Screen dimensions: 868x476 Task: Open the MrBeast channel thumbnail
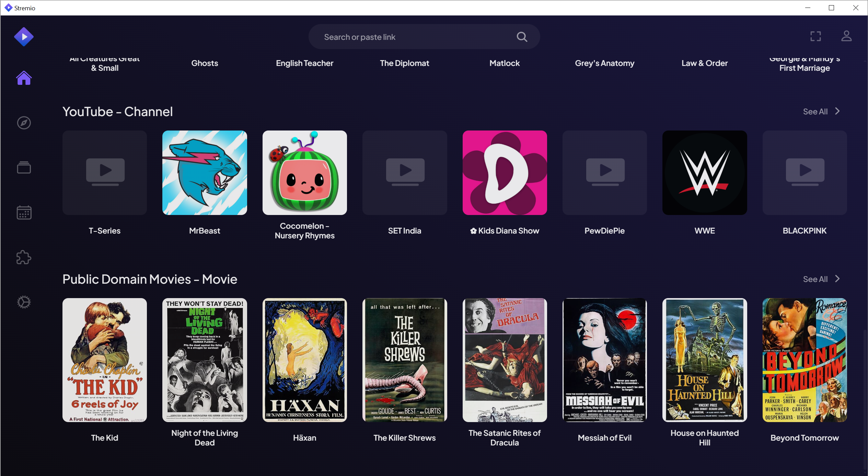click(205, 173)
